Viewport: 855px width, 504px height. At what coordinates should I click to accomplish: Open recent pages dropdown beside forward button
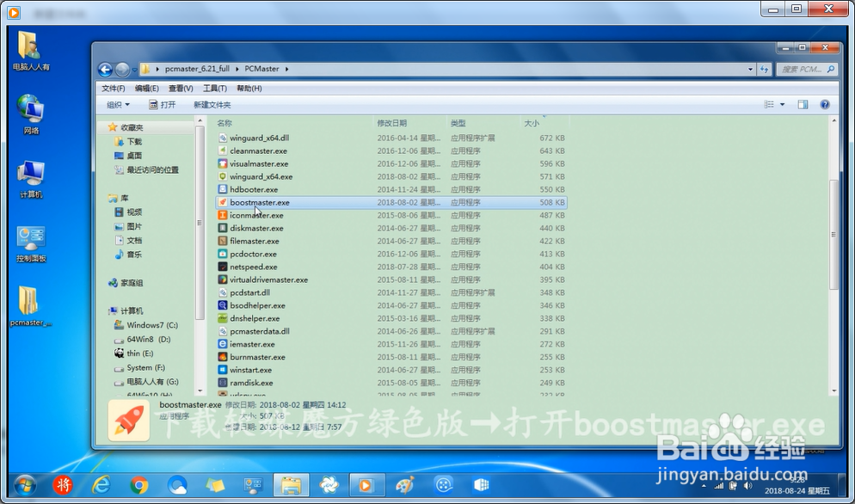[135, 70]
